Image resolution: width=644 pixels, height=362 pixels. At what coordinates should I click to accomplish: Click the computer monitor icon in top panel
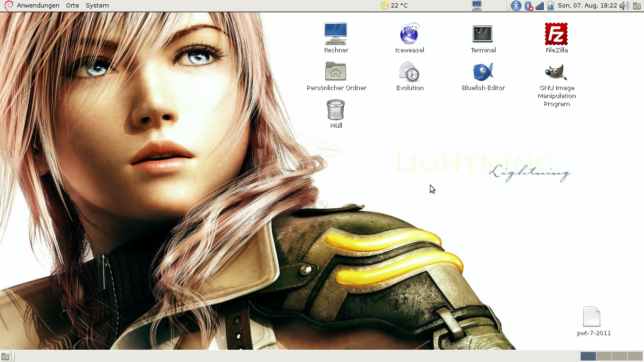coord(477,6)
